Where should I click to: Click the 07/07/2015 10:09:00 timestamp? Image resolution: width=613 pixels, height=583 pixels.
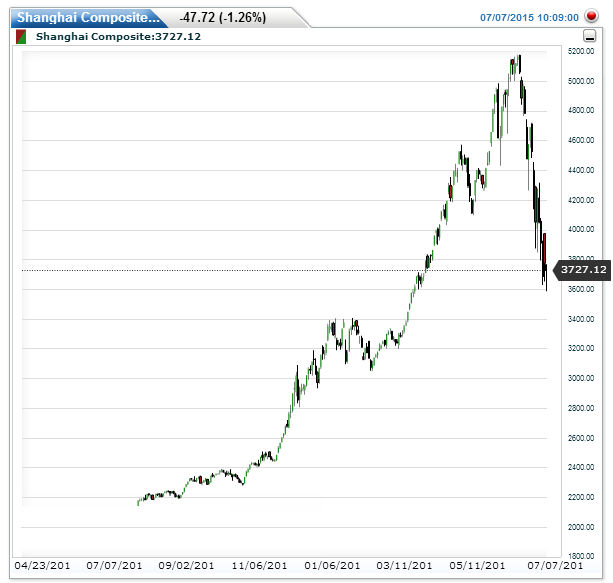click(x=529, y=18)
